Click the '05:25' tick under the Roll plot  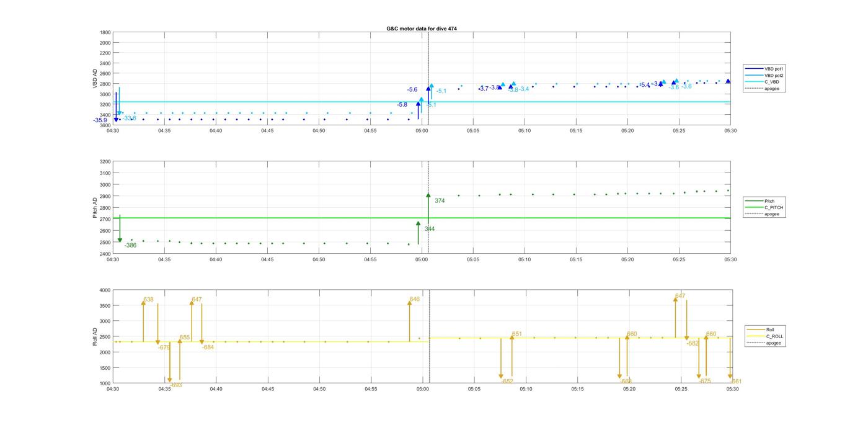point(681,388)
